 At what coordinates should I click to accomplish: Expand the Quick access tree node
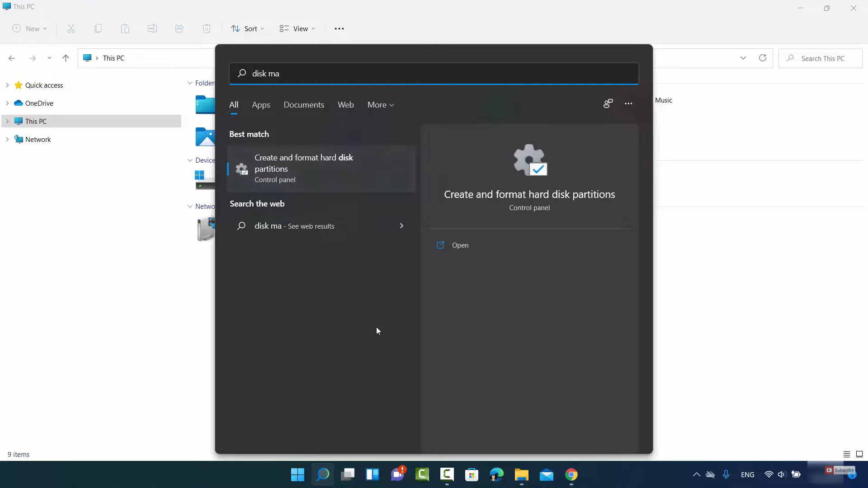(7, 85)
